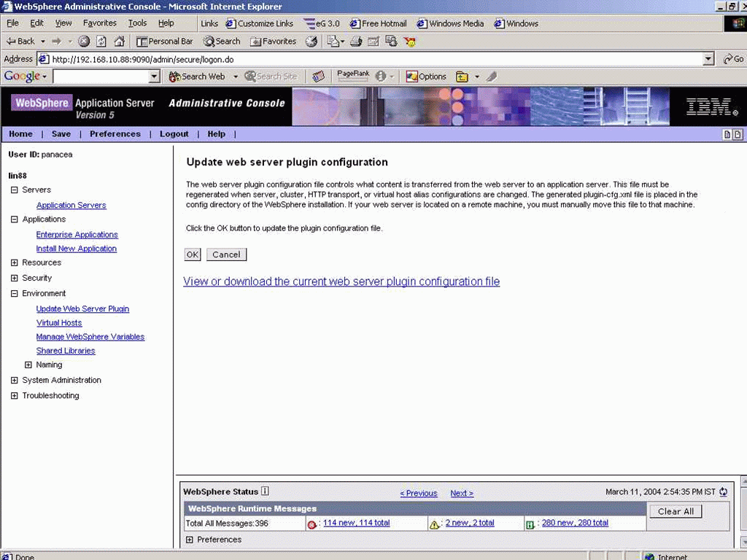Open the Application Servers link

coord(71,205)
